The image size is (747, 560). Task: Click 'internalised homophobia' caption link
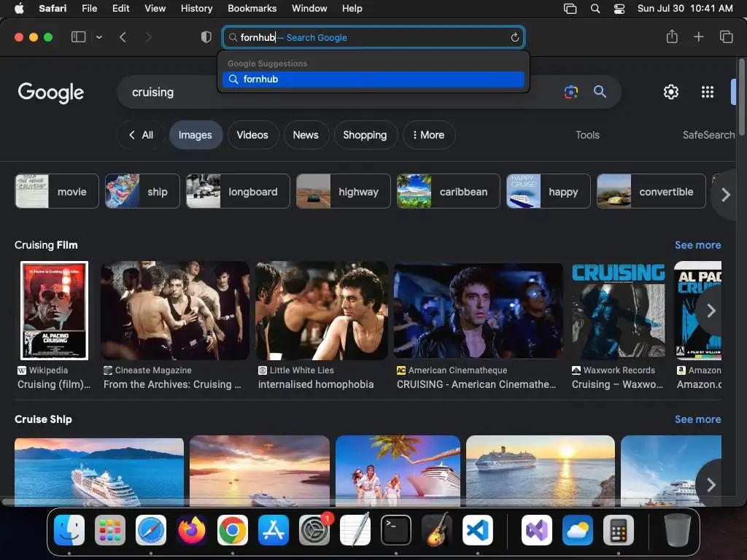316,384
